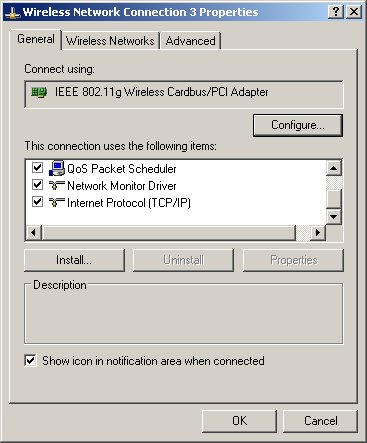Click the Install... button
The image size is (367, 443).
tap(74, 260)
